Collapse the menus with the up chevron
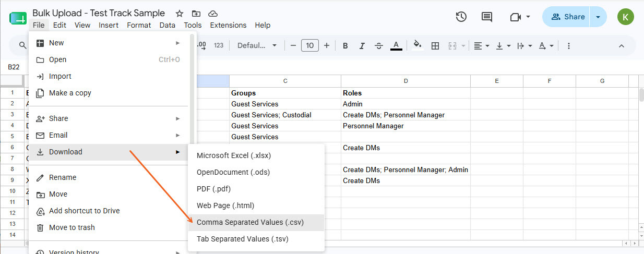The image size is (644, 254). click(622, 46)
